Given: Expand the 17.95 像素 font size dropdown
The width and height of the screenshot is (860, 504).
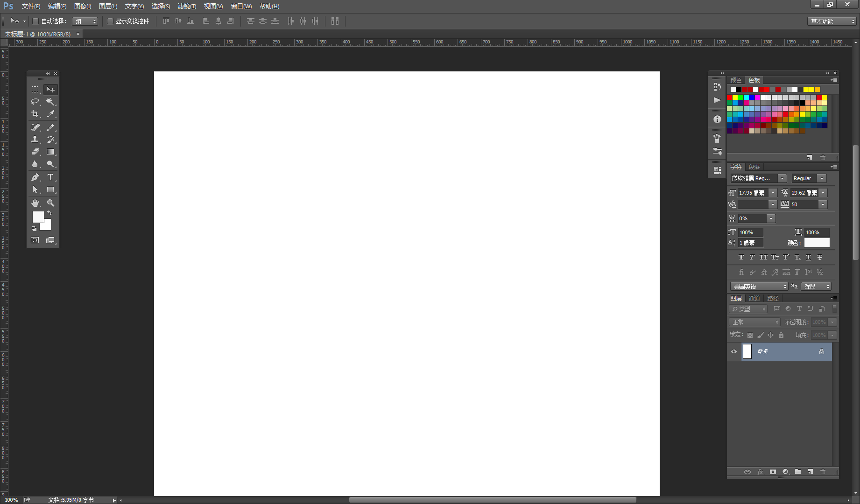Looking at the screenshot, I should point(773,193).
